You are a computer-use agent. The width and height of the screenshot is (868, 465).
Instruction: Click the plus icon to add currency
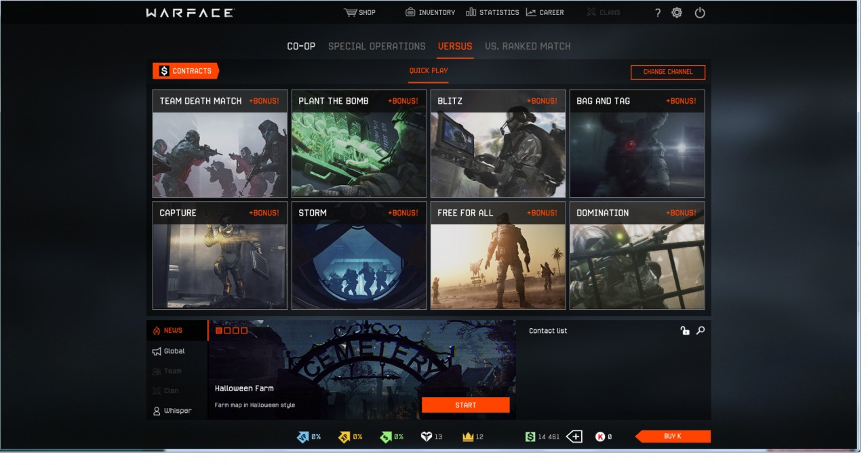point(574,437)
